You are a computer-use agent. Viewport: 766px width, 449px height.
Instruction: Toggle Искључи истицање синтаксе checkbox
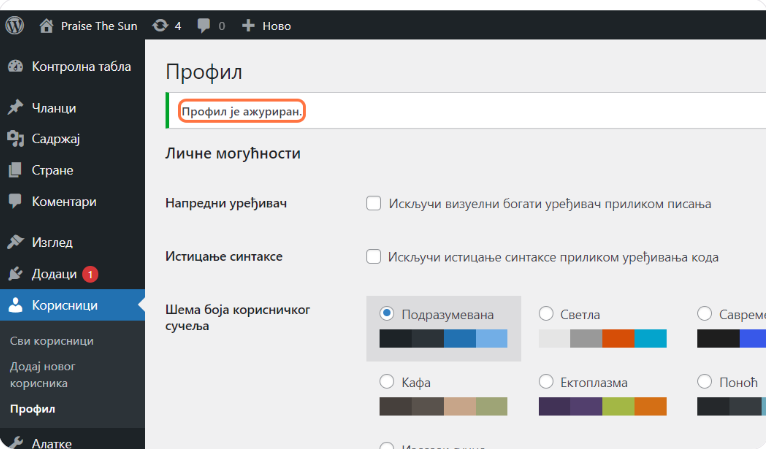pos(373,257)
